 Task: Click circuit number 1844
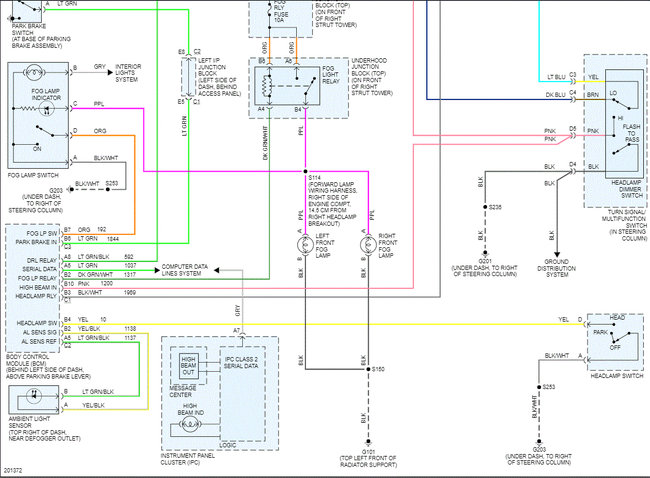pos(113,239)
